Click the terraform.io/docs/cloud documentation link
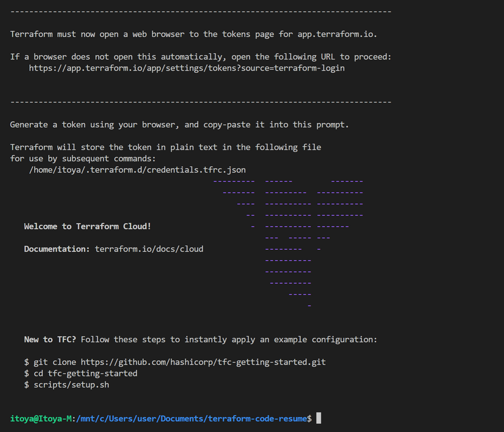504x432 pixels. point(149,249)
